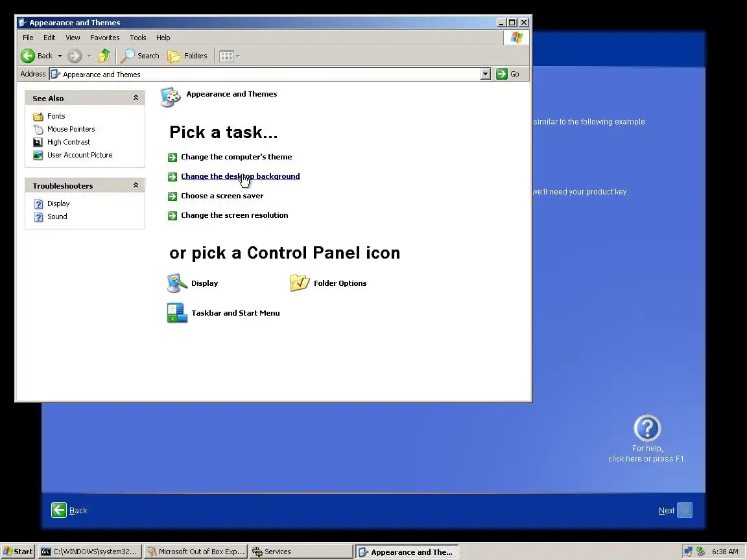This screenshot has height=560, width=747.
Task: Click the 6:38 AM clock in tray
Action: pos(725,552)
